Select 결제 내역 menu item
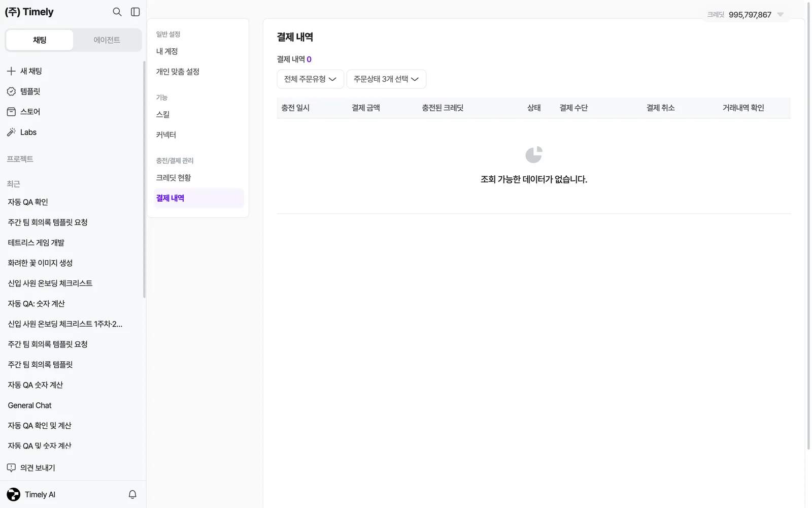 point(199,198)
